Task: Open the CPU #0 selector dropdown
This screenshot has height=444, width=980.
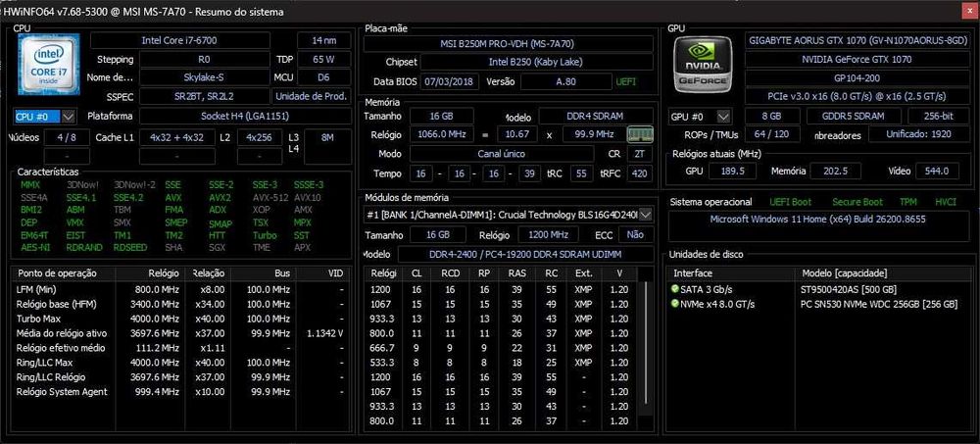Action: (x=69, y=117)
